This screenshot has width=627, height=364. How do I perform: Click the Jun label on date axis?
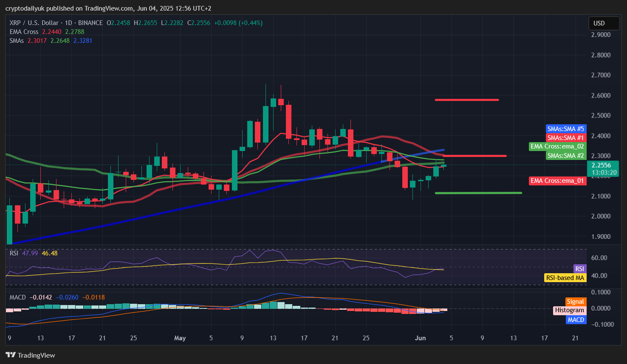coord(420,338)
